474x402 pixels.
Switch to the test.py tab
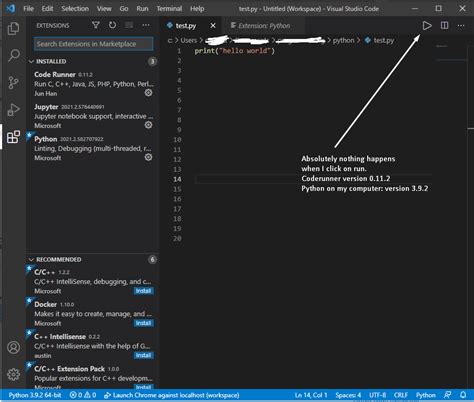click(x=186, y=26)
